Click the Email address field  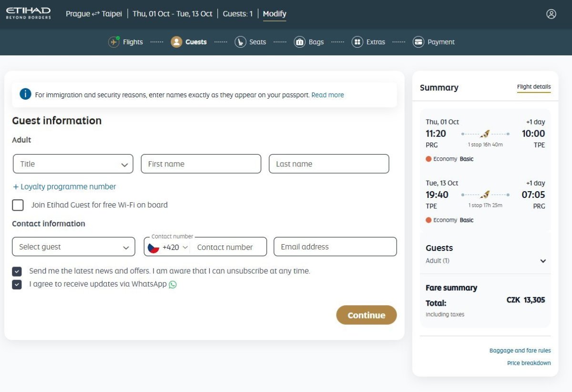(335, 247)
